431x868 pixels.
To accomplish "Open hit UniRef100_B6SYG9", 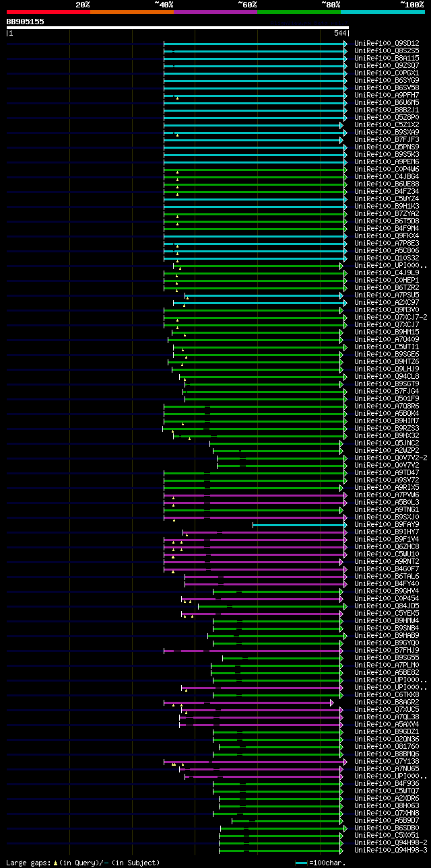I will [387, 81].
